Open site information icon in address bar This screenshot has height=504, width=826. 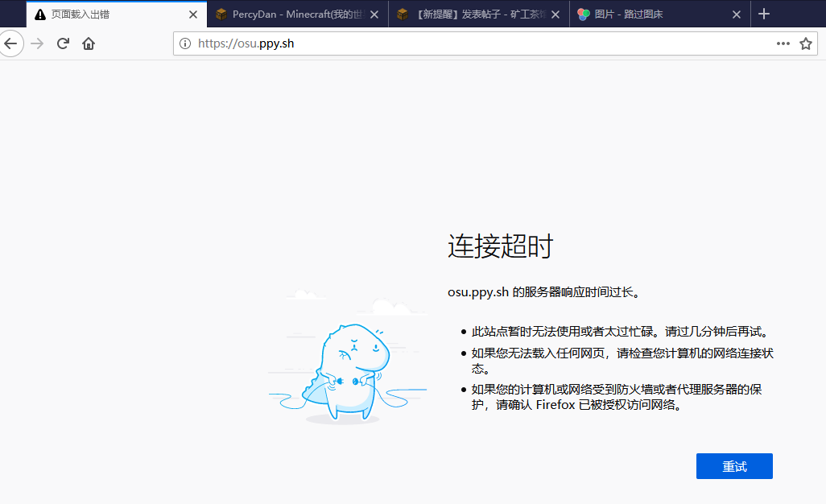pos(185,43)
